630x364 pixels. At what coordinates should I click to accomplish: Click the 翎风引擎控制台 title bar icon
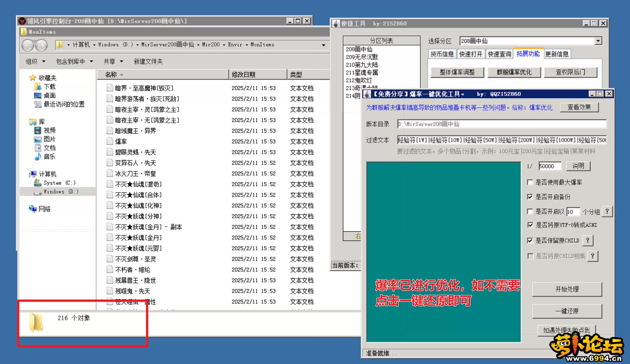22,21
